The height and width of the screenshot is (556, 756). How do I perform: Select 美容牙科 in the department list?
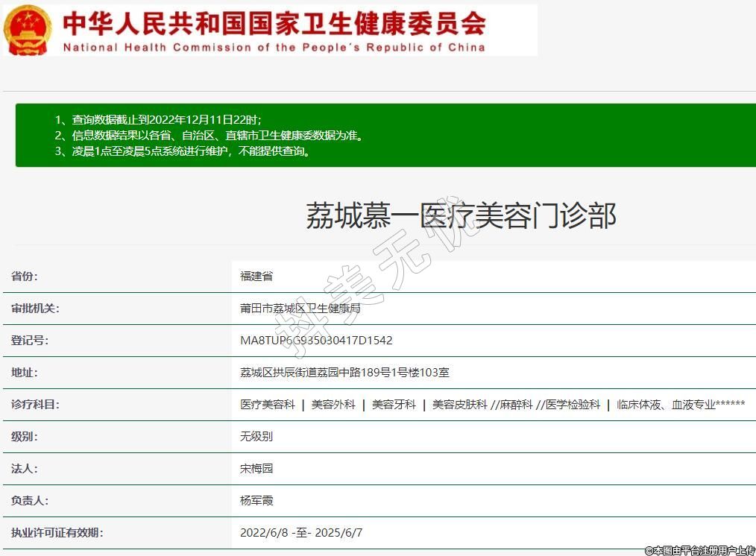coord(394,405)
